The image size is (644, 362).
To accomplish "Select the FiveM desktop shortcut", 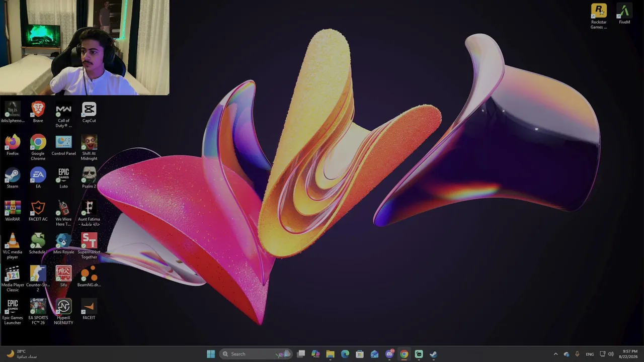I will coord(624,14).
